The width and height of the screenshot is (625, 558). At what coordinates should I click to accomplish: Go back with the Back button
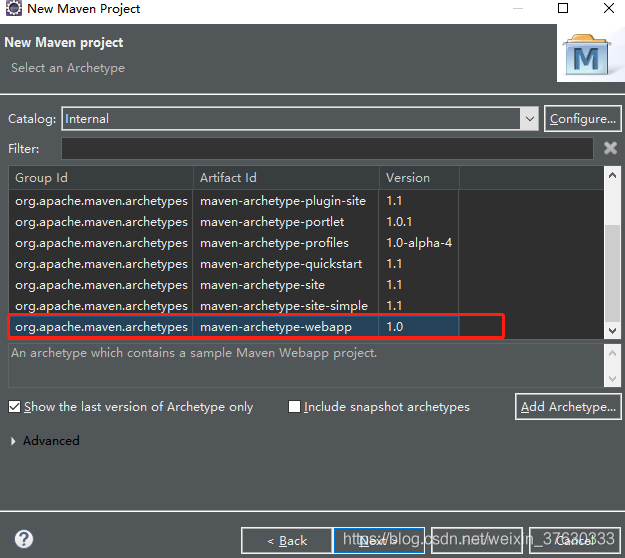click(287, 540)
